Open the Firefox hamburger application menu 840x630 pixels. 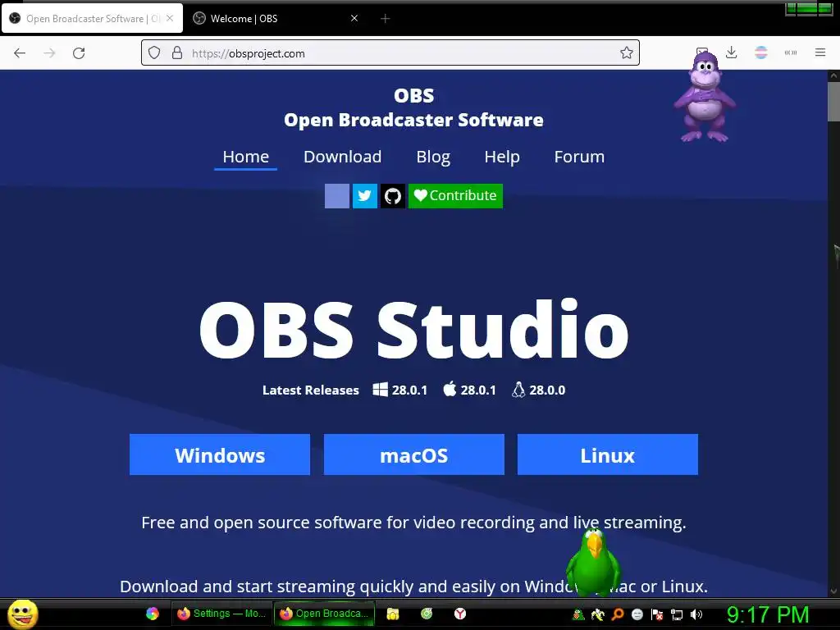819,52
